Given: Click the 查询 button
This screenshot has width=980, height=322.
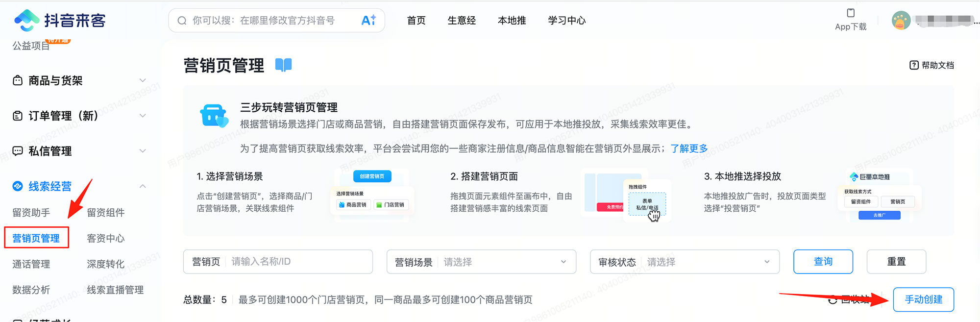Looking at the screenshot, I should coord(823,262).
